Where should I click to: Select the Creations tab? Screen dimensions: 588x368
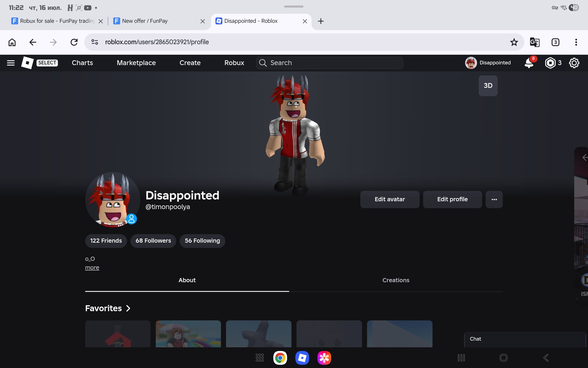click(x=396, y=280)
